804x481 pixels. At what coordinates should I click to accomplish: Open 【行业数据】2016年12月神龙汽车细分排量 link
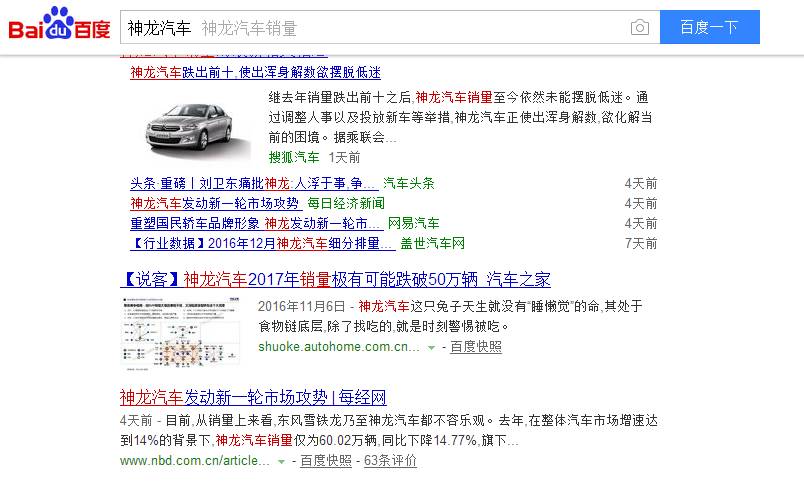coord(263,243)
